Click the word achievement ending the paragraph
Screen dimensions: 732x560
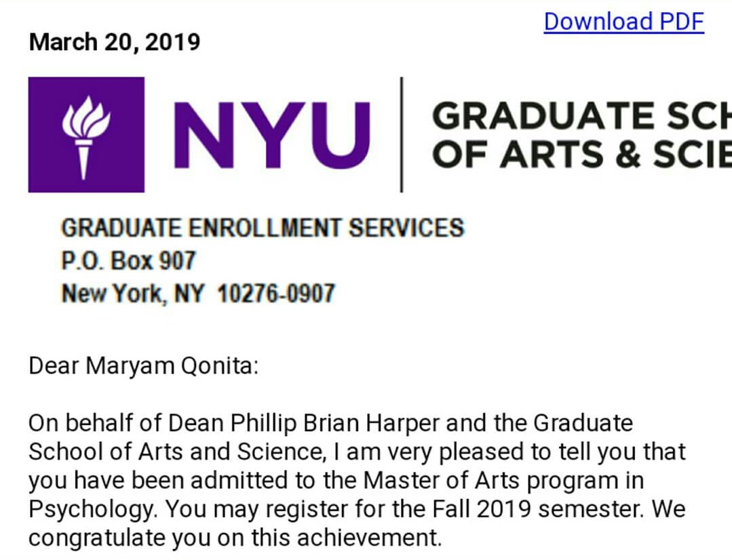tap(379, 538)
